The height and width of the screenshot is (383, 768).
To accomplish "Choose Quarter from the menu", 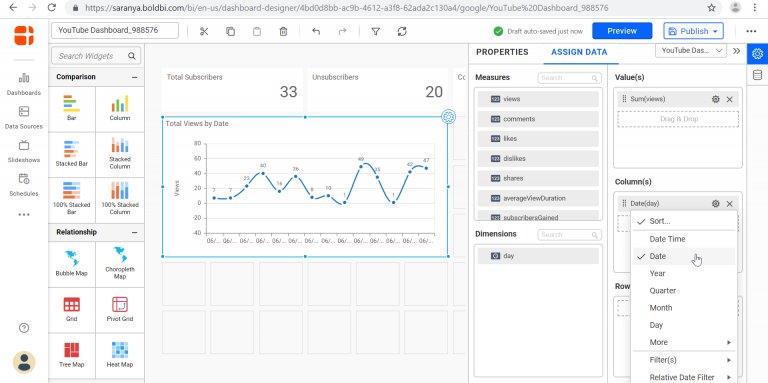I will tap(685, 290).
